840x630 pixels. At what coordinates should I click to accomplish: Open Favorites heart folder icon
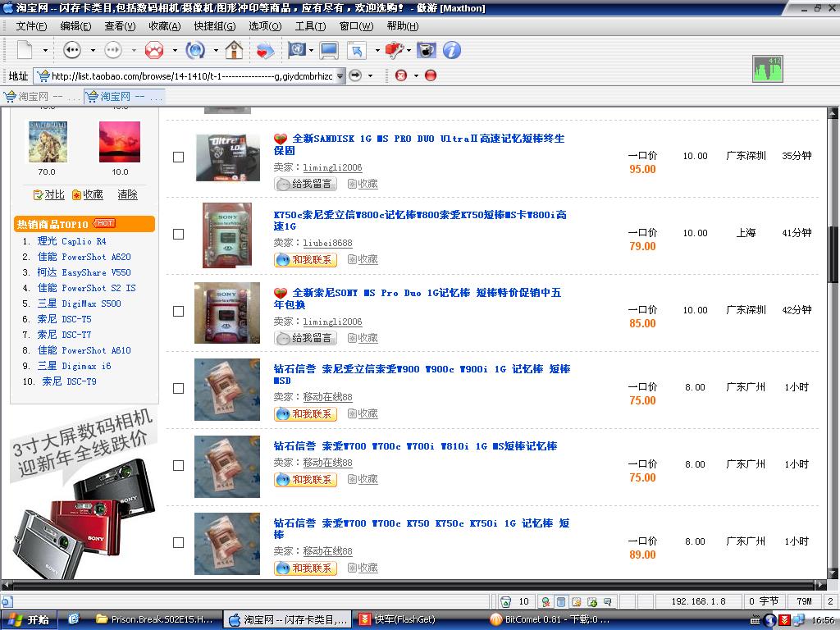tap(265, 50)
